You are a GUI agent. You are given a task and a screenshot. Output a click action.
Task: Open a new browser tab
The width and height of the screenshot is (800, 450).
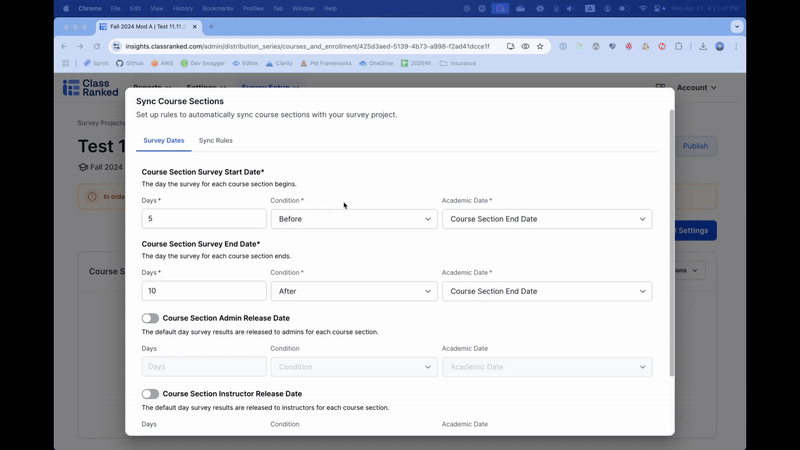[211, 27]
